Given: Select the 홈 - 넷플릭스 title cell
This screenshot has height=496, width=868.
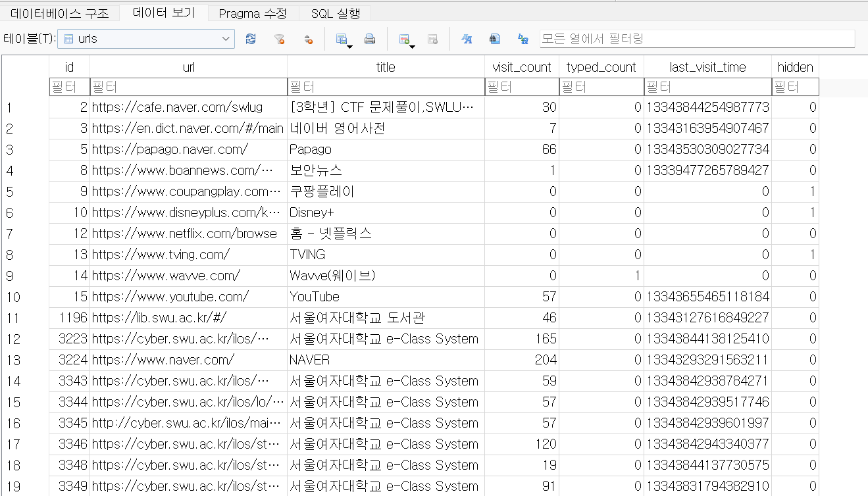Looking at the screenshot, I should click(386, 234).
